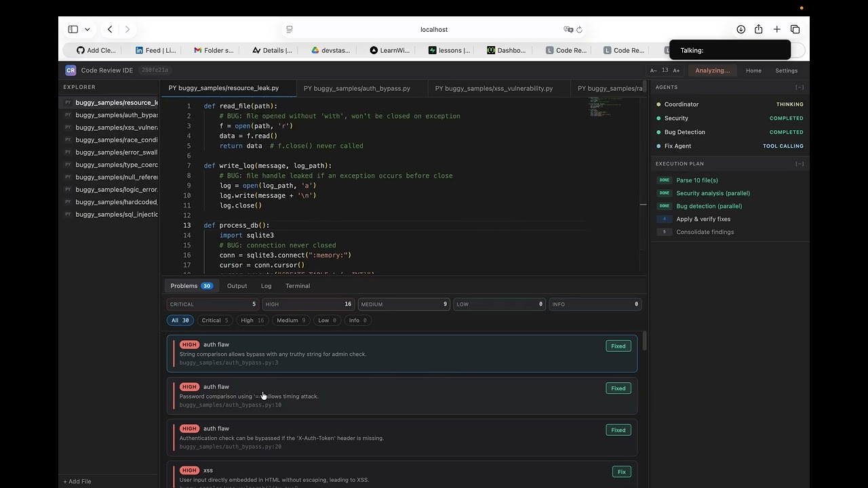Switch to the GitHub 'Add Cle...' tab
Viewport: 868px width, 488px height.
96,50
